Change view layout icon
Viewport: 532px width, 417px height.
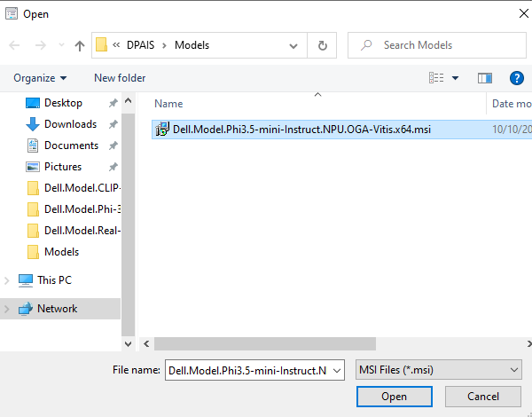coord(436,78)
